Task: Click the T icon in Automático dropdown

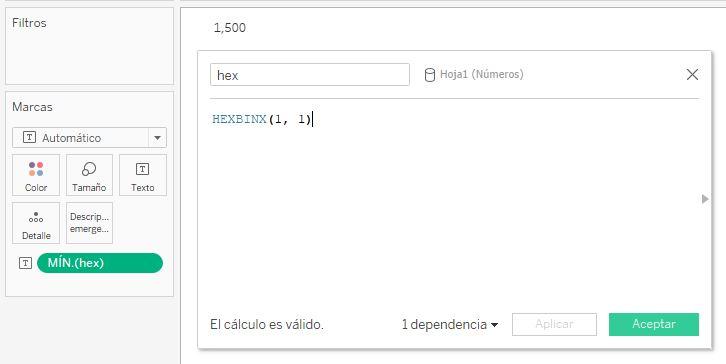Action: pyautogui.click(x=29, y=138)
